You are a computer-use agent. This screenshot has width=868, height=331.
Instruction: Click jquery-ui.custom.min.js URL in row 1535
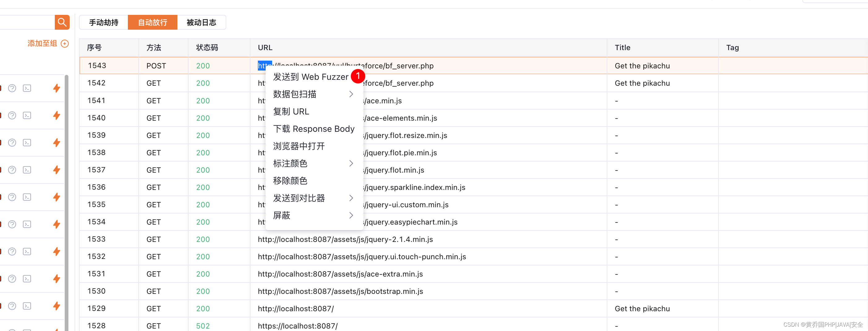click(406, 205)
